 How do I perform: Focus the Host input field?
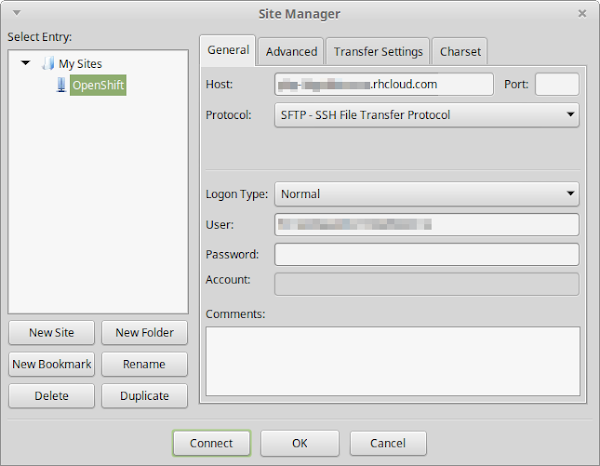384,84
